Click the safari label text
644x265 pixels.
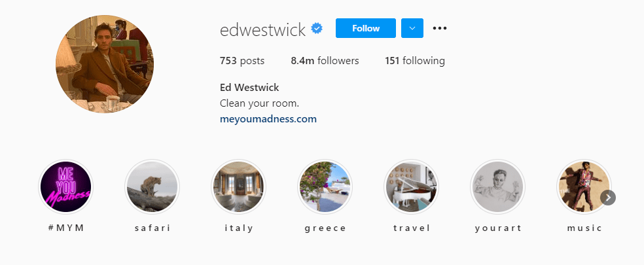[152, 228]
